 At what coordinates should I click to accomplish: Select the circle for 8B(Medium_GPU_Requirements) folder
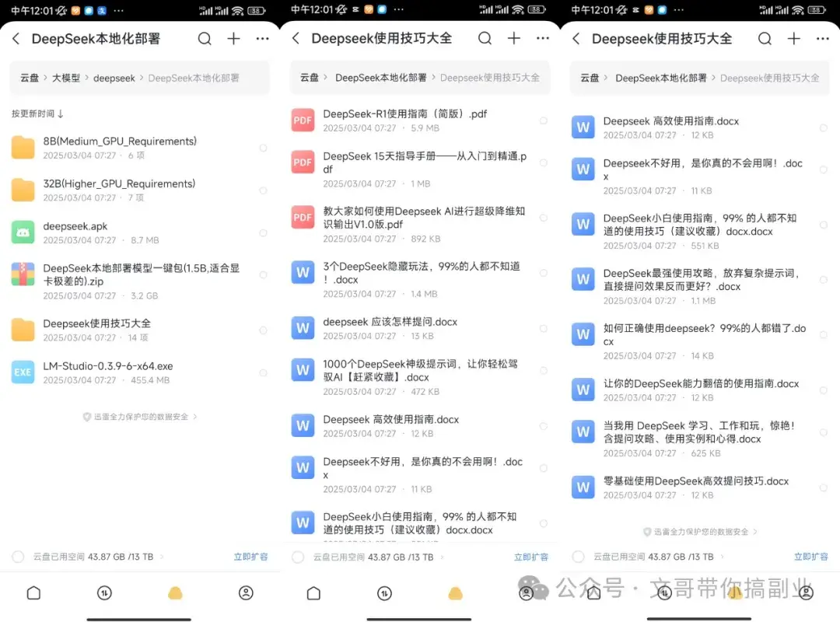click(x=263, y=148)
